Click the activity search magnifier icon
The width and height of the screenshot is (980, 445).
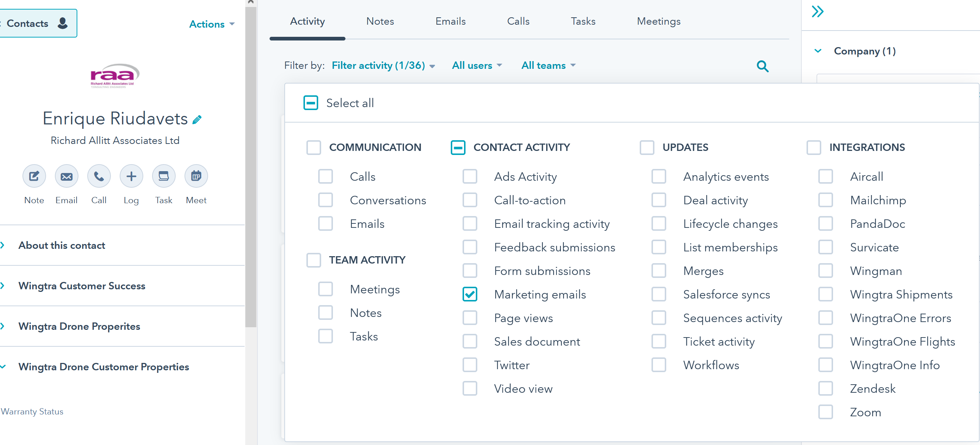point(762,66)
